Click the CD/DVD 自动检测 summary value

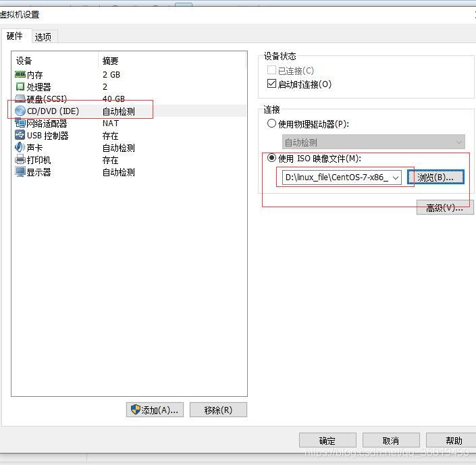coord(119,111)
